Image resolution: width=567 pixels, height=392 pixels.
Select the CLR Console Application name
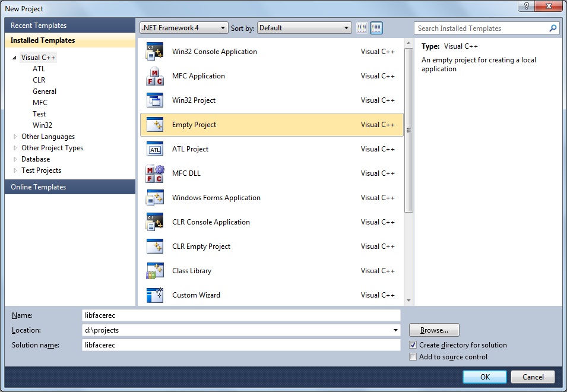[211, 222]
